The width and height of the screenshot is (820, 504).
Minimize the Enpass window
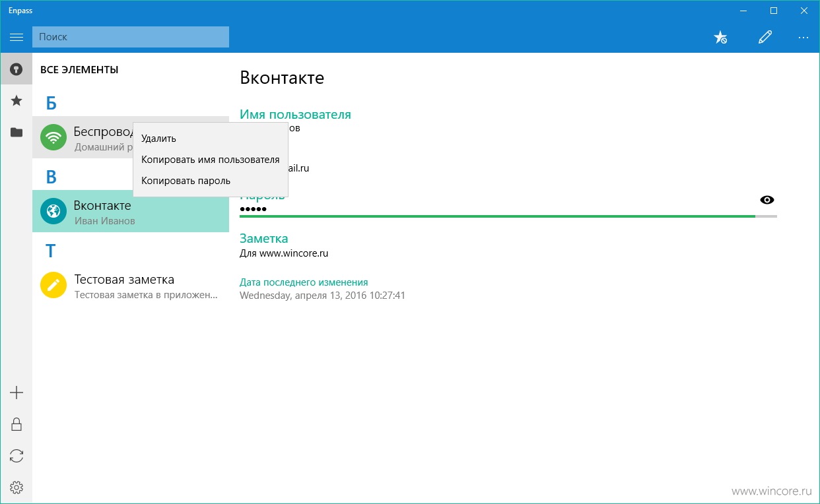click(743, 11)
